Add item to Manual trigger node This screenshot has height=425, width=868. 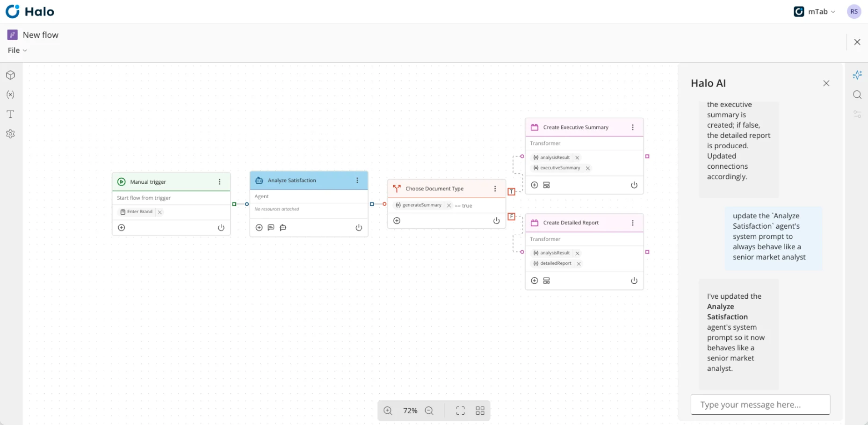click(122, 228)
